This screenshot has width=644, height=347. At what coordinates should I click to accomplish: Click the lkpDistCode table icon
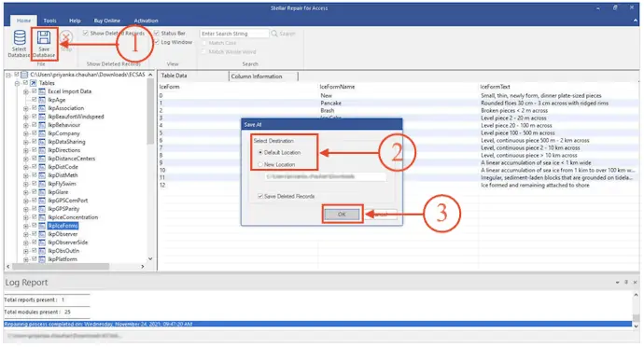(42, 167)
